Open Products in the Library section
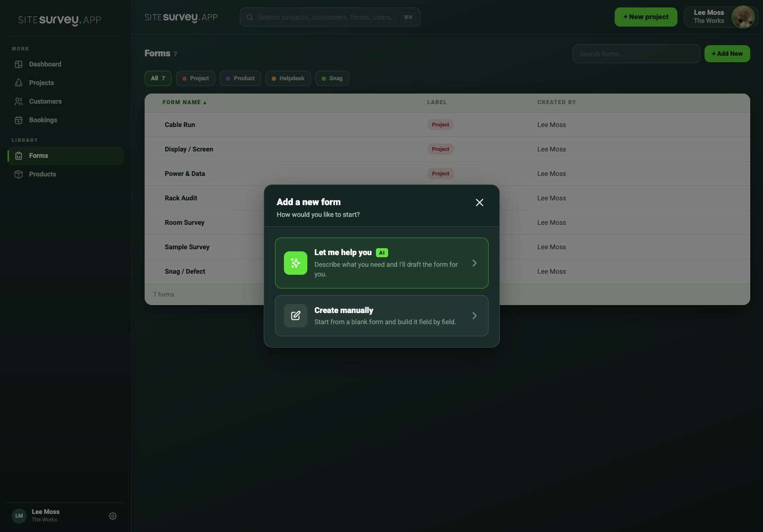The width and height of the screenshot is (763, 532). tap(66, 174)
